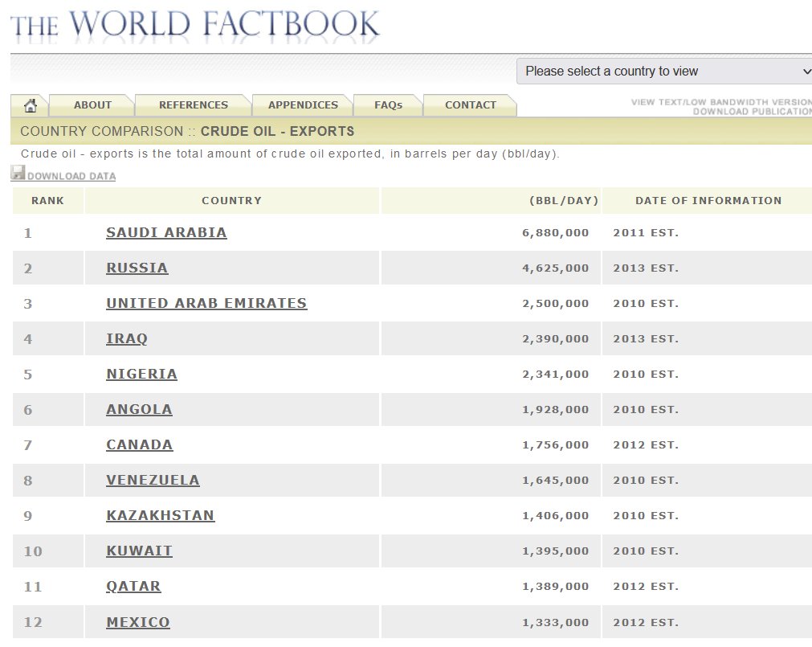Image resolution: width=812 pixels, height=647 pixels.
Task: Open the Russia country link
Action: tap(137, 268)
